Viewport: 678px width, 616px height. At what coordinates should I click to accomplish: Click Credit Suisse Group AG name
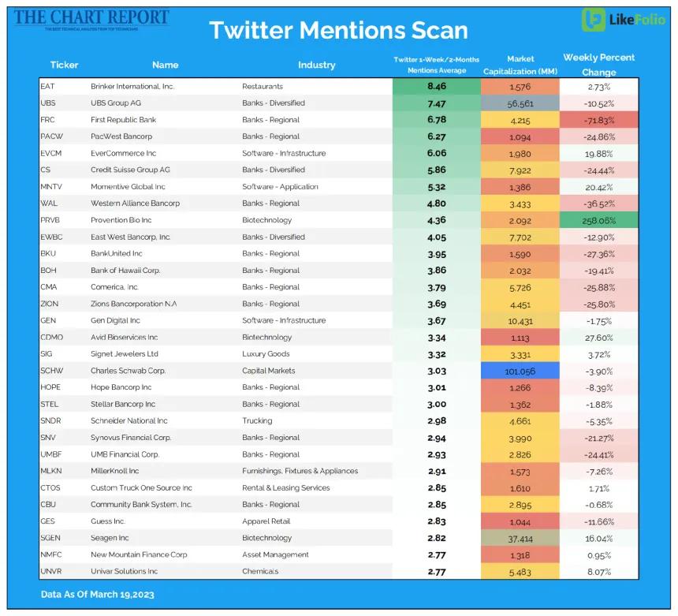click(130, 170)
